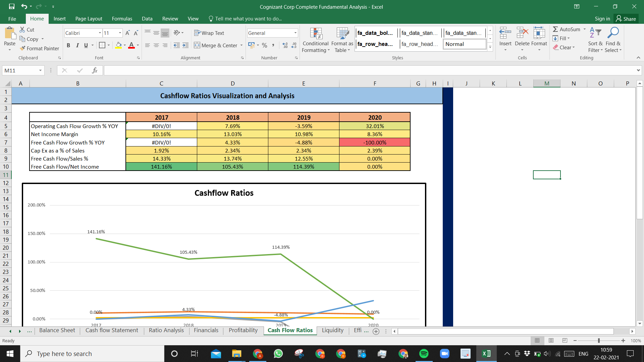Open the Fill dropdown
The width and height of the screenshot is (644, 362).
(x=569, y=38)
